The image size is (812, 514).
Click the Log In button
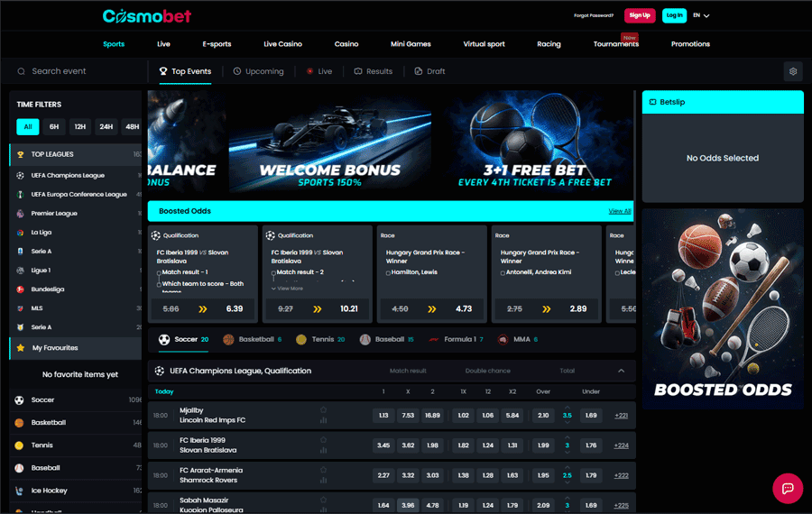(x=674, y=15)
